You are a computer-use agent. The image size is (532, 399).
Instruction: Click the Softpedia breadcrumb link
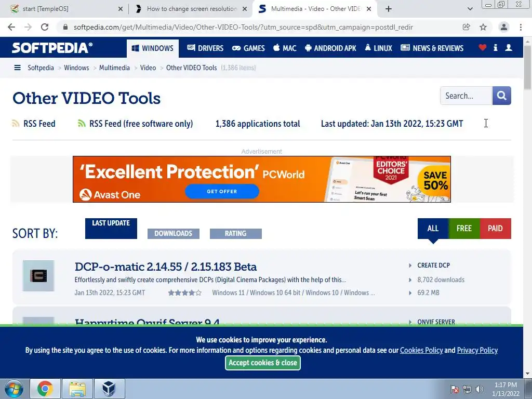pyautogui.click(x=41, y=68)
